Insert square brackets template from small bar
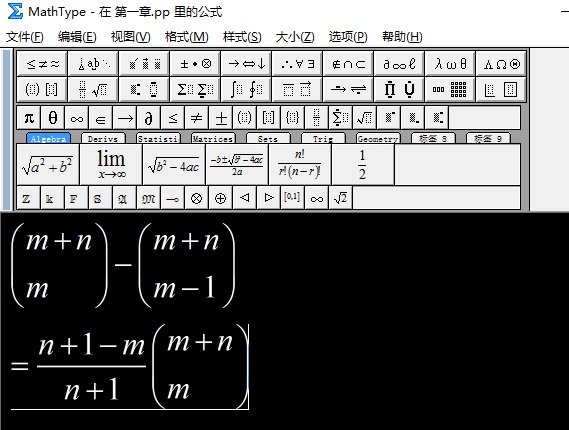The width and height of the screenshot is (569, 430). click(268, 118)
